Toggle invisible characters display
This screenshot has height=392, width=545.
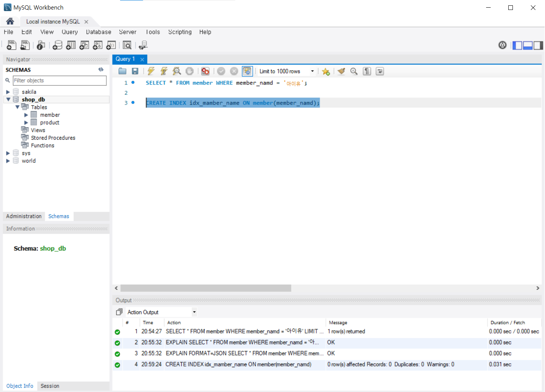(x=367, y=71)
